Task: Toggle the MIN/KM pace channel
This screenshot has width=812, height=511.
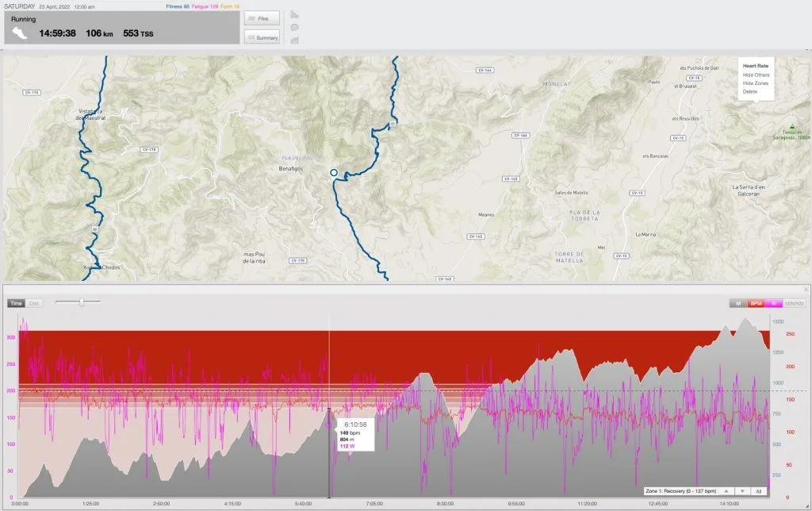Action: coord(794,303)
